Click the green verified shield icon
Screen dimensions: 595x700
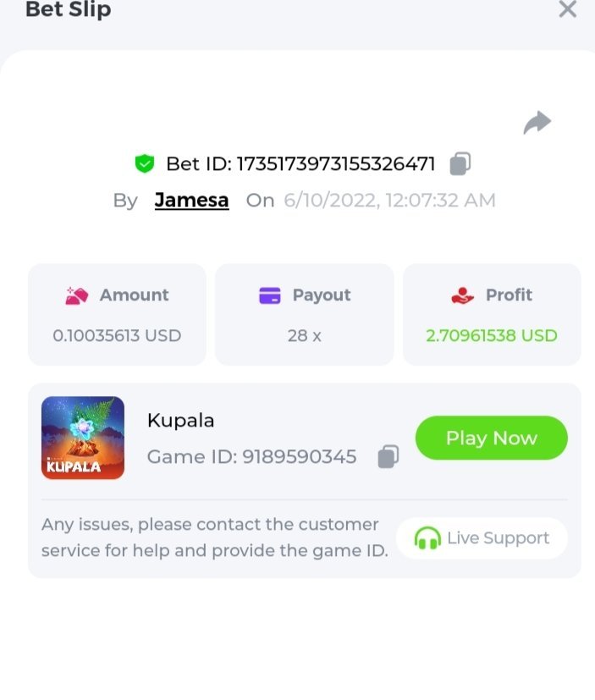[145, 164]
